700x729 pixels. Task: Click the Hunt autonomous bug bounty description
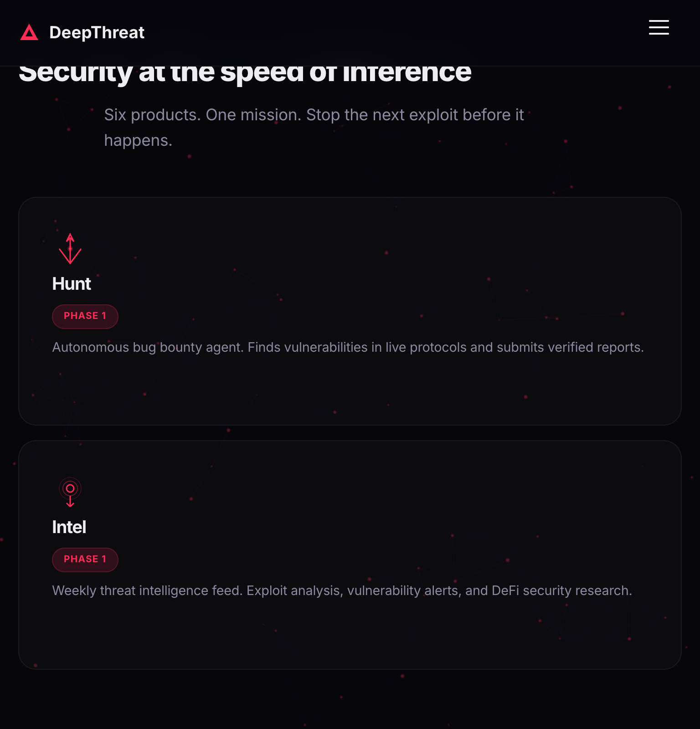point(348,348)
